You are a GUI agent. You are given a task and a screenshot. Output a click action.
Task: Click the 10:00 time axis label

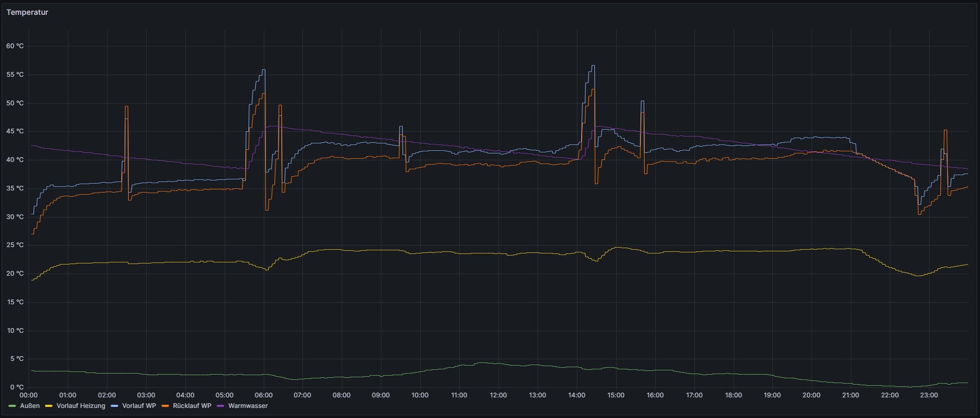click(420, 395)
